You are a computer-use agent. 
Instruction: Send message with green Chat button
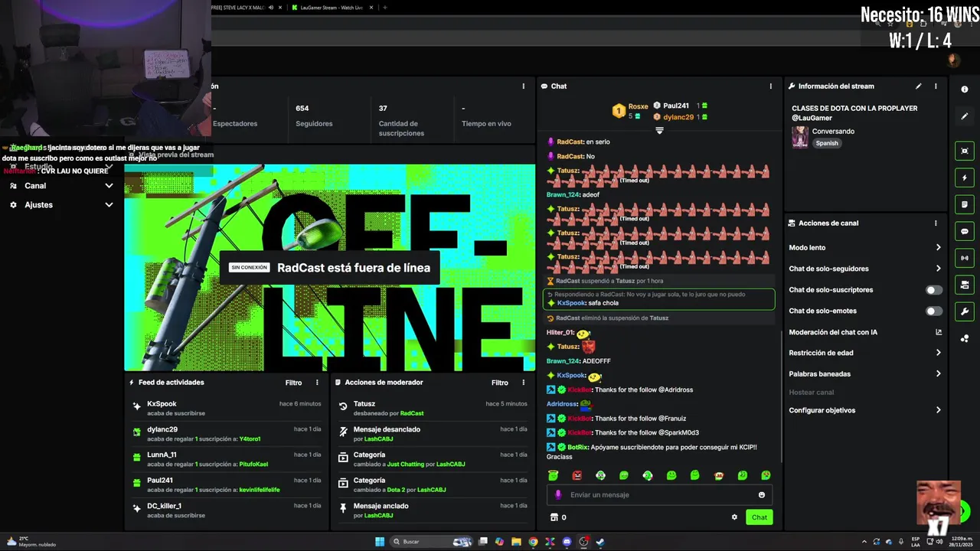pos(759,517)
